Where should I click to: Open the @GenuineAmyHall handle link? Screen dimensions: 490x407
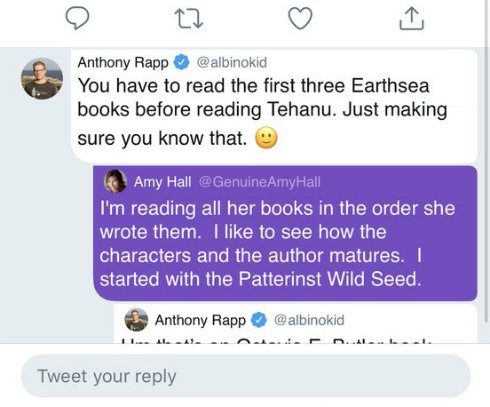260,182
